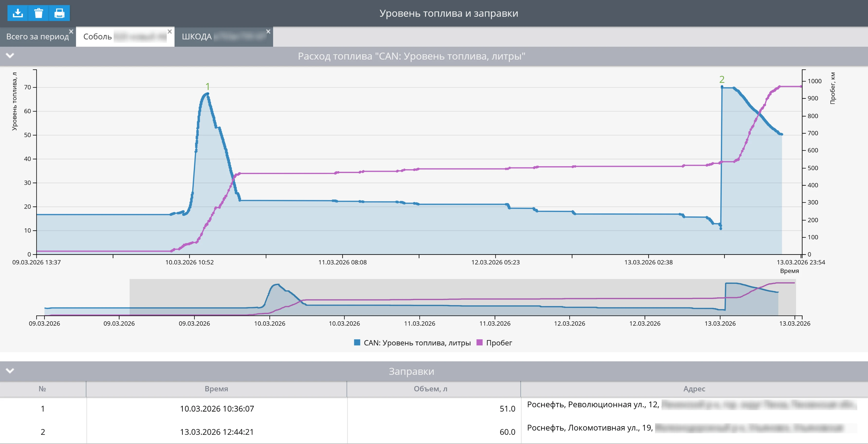Click volume value 60.0

coord(507,432)
